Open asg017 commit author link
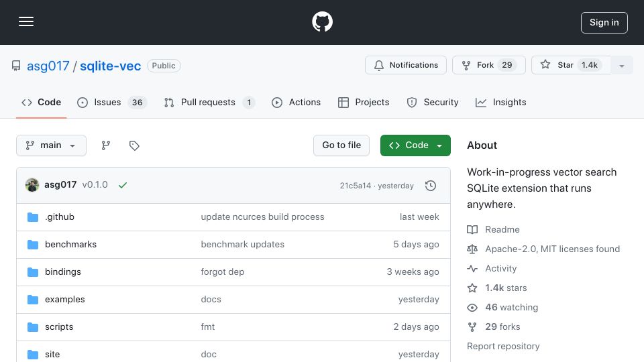 tap(60, 185)
